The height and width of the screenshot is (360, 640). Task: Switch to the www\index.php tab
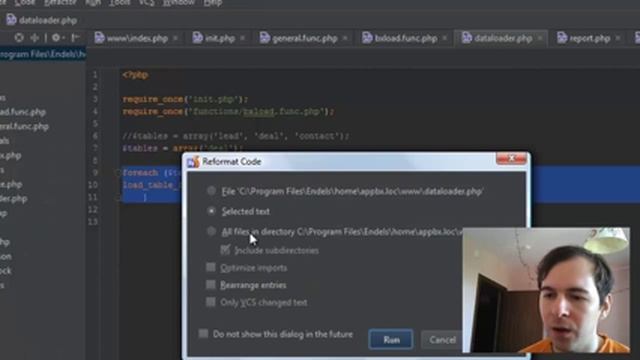point(137,38)
